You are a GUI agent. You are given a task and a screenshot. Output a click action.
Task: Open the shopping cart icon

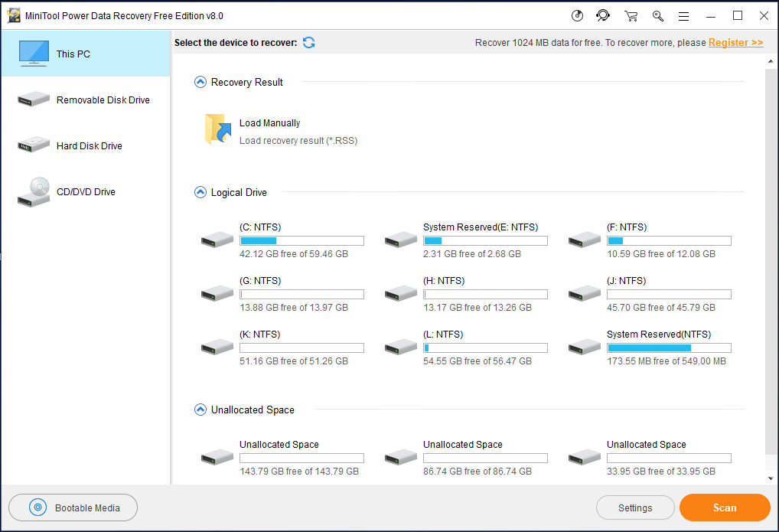tap(631, 16)
